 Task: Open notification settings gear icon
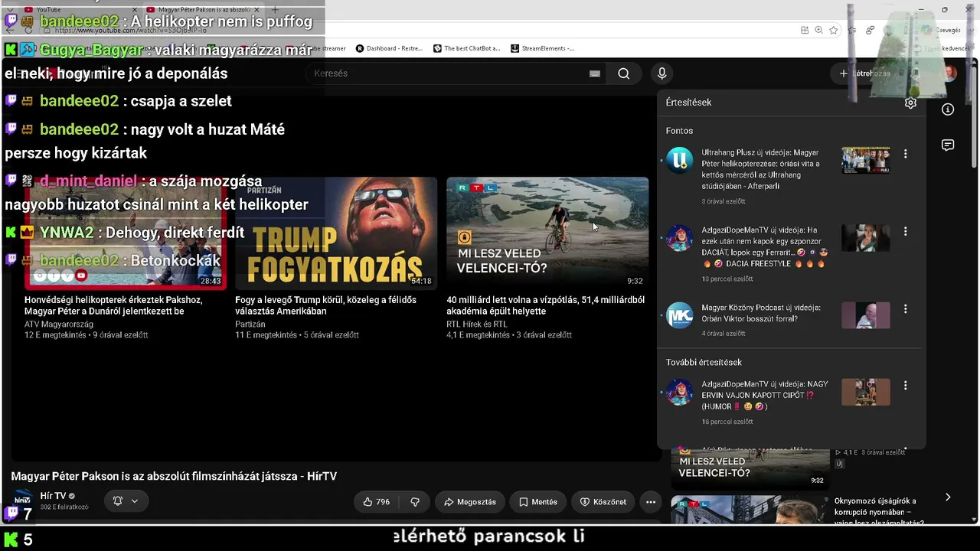(910, 103)
